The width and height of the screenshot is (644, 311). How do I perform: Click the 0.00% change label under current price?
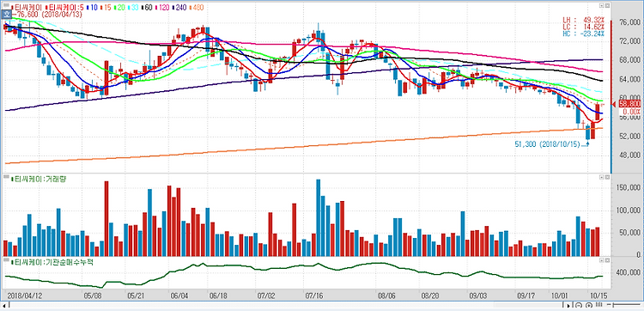point(631,112)
